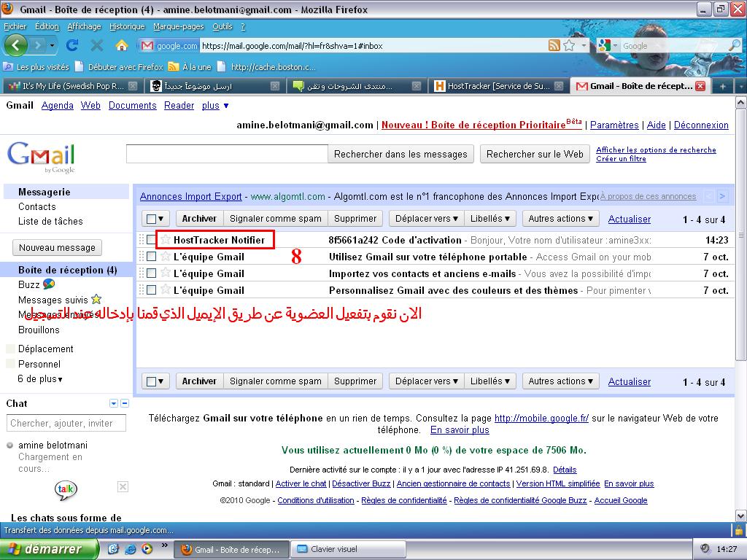Open the Historique menu
The image size is (747, 560).
coord(127,26)
